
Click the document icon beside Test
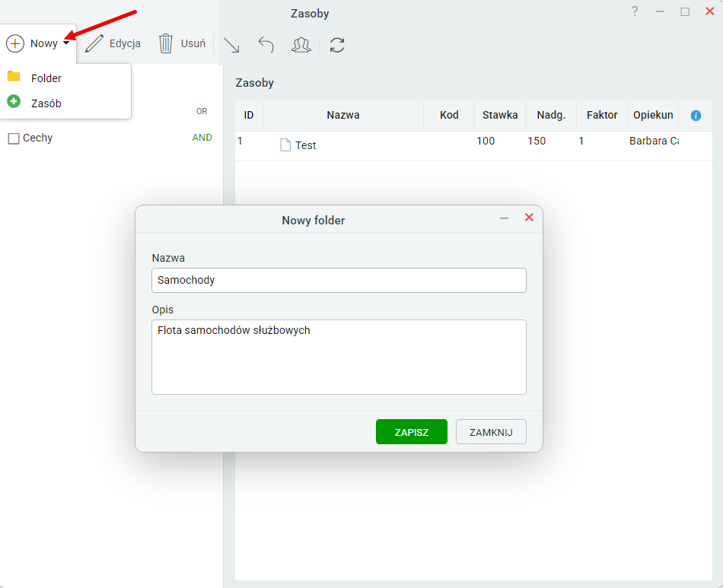pyautogui.click(x=285, y=145)
